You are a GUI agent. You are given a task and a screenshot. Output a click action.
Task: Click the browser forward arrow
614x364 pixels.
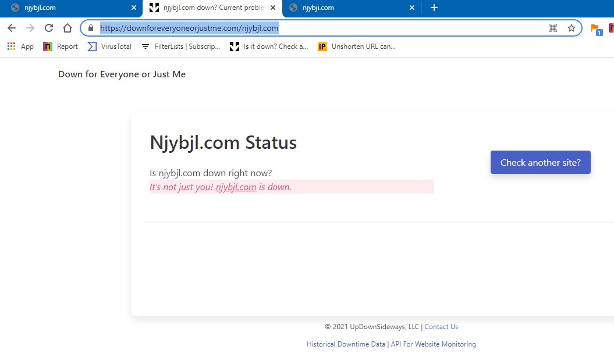coord(30,28)
